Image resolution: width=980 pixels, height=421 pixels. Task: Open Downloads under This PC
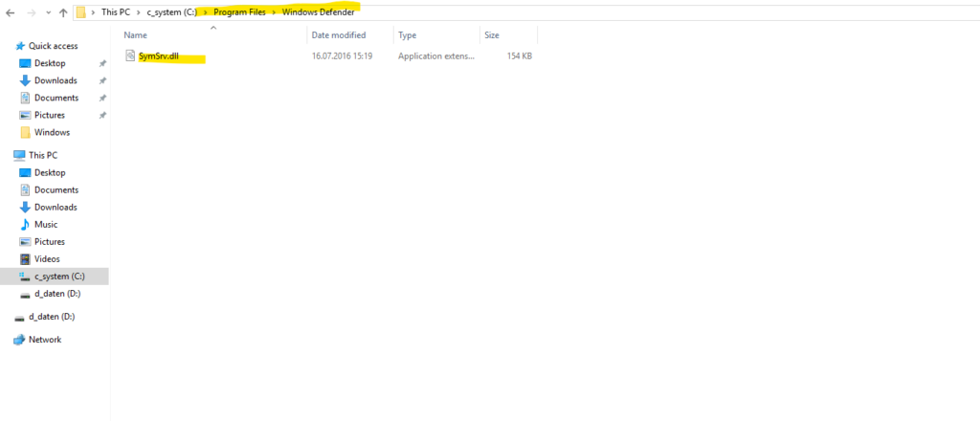point(56,207)
